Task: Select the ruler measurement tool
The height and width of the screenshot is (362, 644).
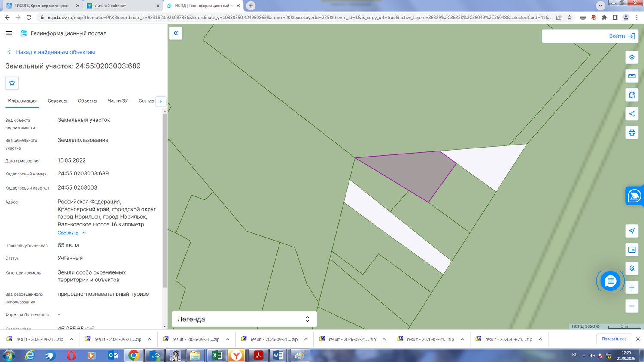Action: point(632,76)
